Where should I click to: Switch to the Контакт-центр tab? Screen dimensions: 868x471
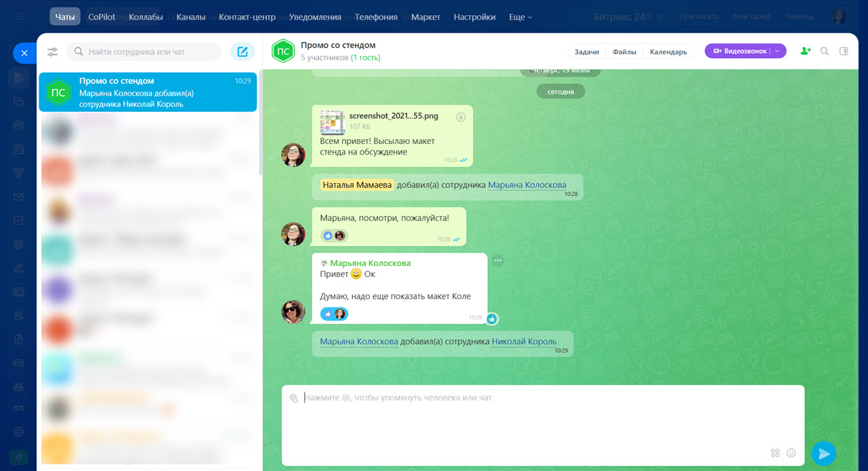(247, 17)
